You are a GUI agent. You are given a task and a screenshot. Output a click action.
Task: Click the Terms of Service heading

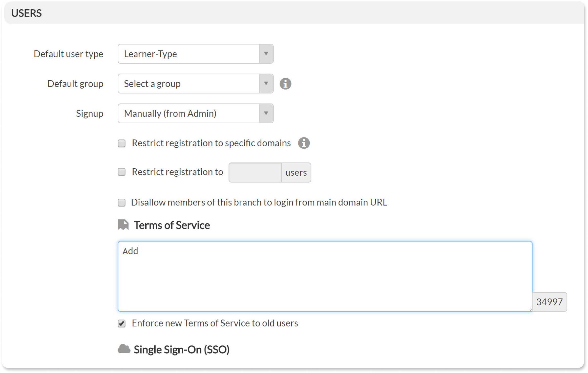click(172, 225)
